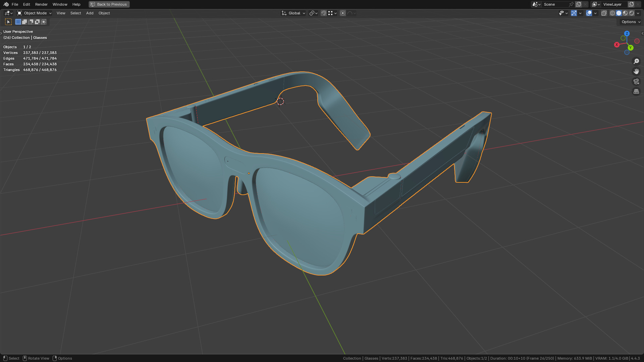Pin the scene to workspace
Screen dimensions: 644x362
[571, 4]
